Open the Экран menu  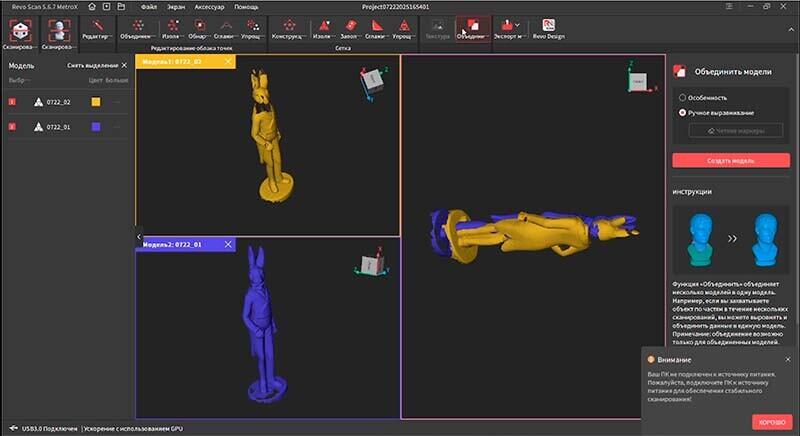coord(176,7)
